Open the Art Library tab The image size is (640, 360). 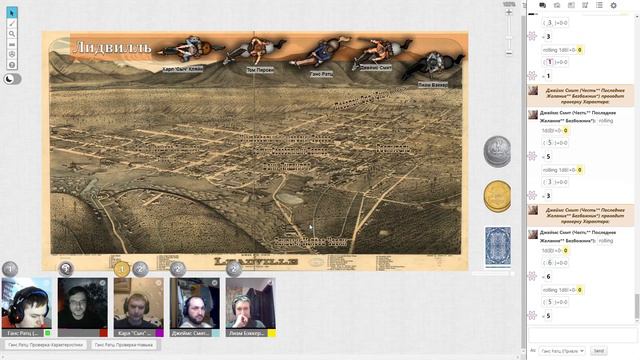point(557,5)
